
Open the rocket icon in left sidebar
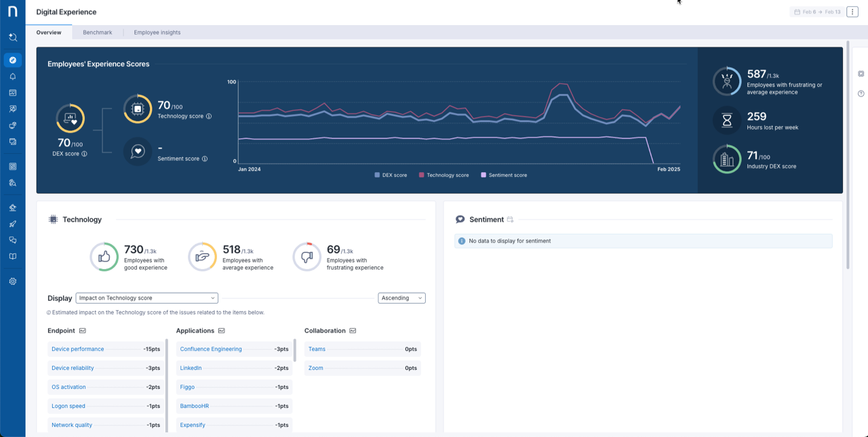[x=12, y=224]
